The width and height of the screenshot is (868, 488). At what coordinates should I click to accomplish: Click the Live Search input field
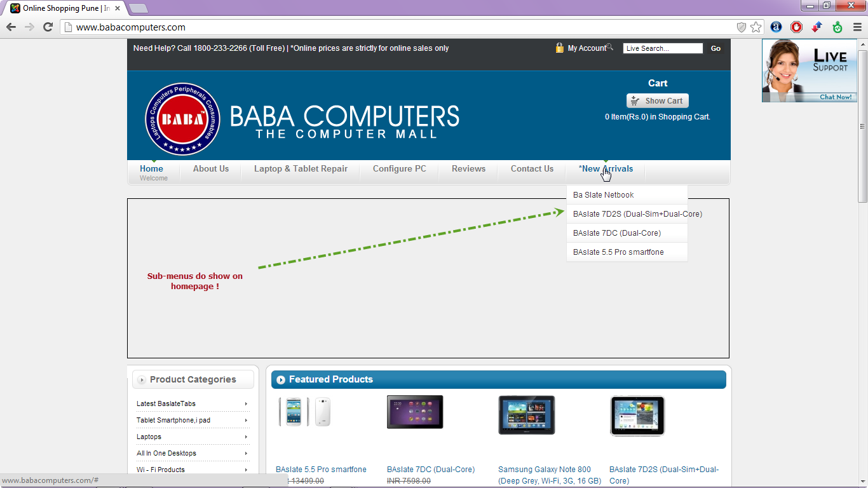click(663, 48)
